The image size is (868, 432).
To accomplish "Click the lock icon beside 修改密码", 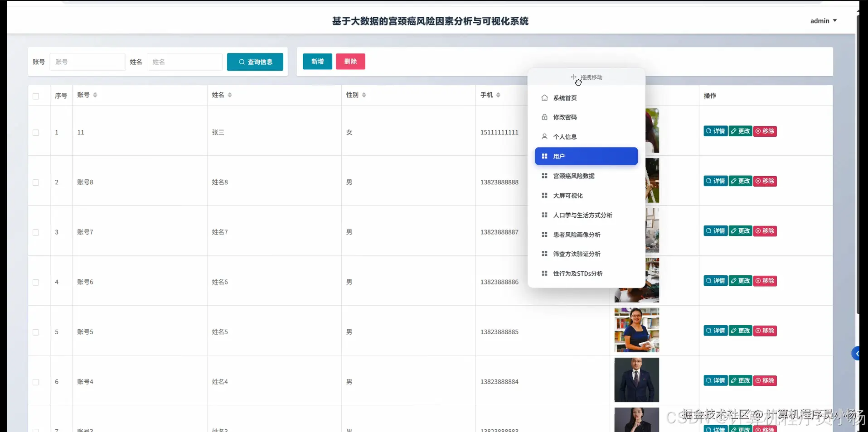I will pyautogui.click(x=544, y=117).
